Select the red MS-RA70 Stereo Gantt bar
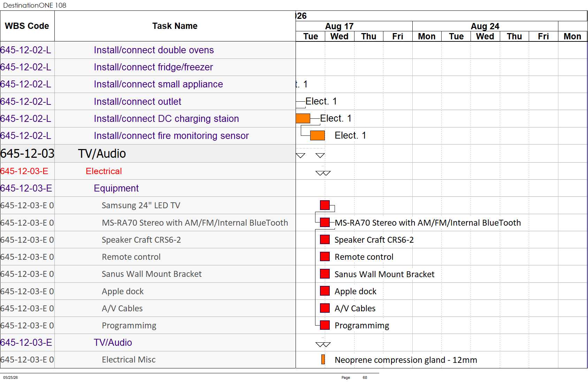 (x=324, y=222)
